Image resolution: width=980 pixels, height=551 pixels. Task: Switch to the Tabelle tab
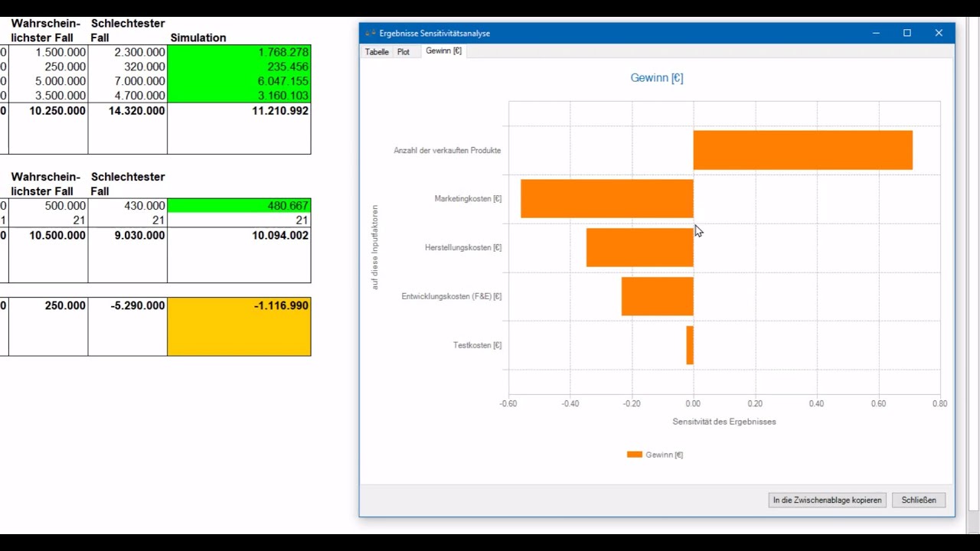[x=377, y=52]
